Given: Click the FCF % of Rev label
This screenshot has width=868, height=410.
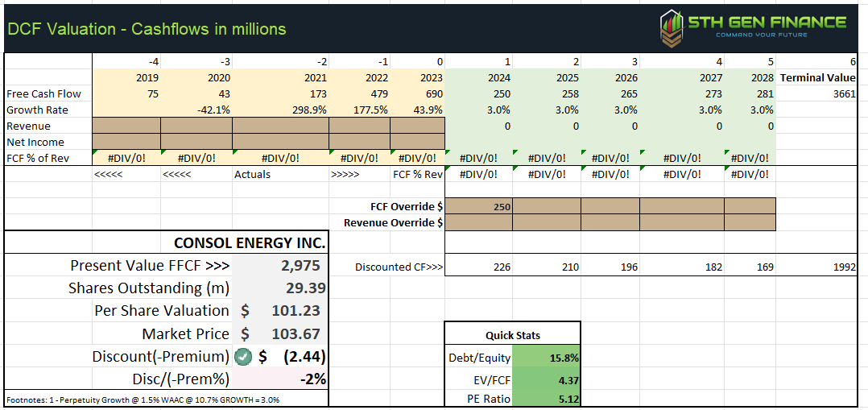Looking at the screenshot, I should (38, 158).
